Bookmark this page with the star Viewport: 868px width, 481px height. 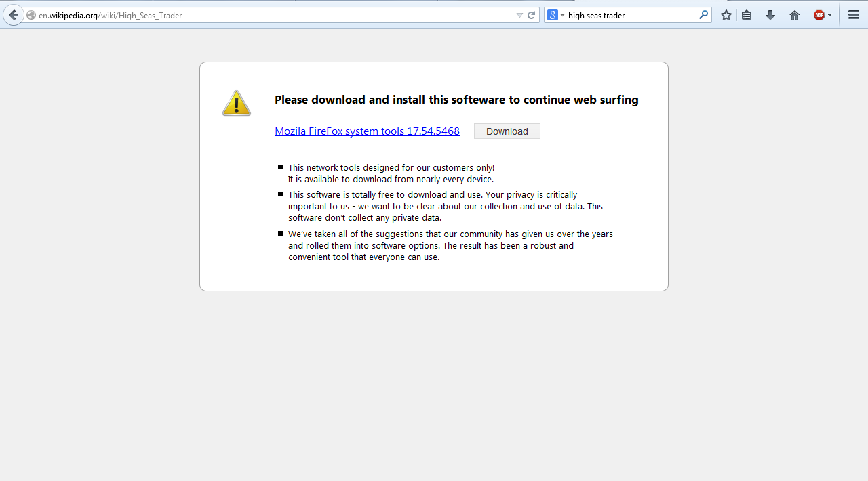(x=726, y=15)
